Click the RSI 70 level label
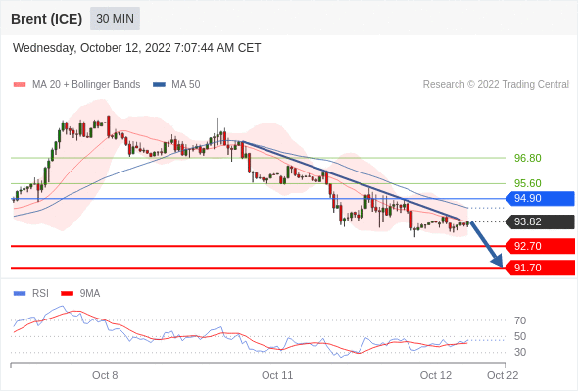 (520, 320)
